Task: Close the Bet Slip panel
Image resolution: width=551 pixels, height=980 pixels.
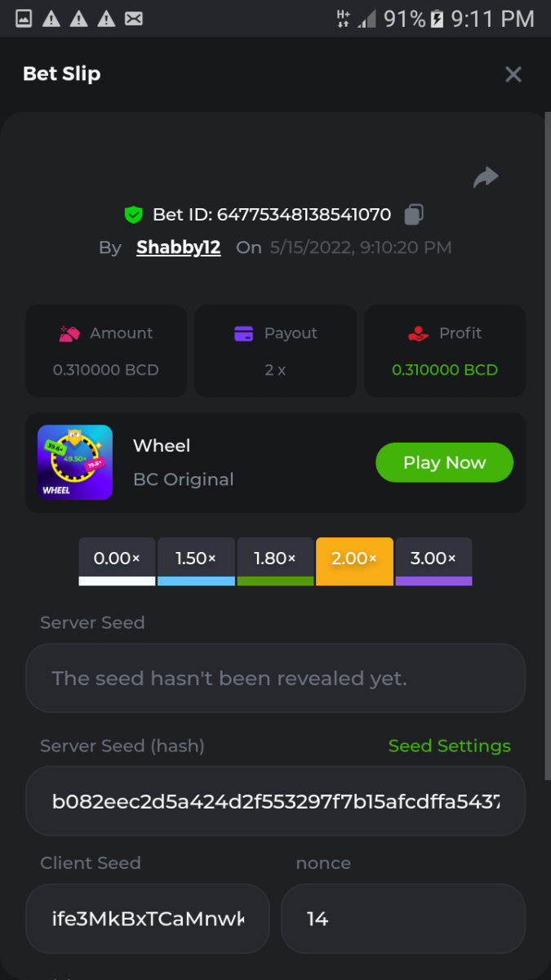Action: (513, 74)
